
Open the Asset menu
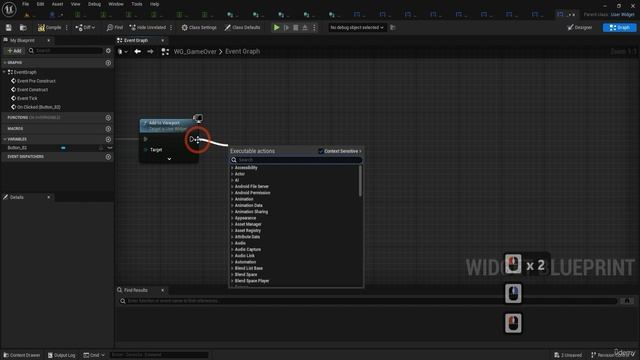click(57, 4)
